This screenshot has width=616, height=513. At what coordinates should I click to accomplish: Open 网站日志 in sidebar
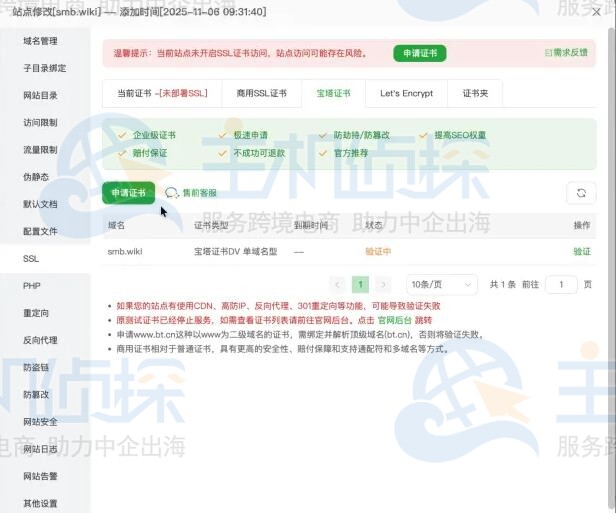[40, 449]
